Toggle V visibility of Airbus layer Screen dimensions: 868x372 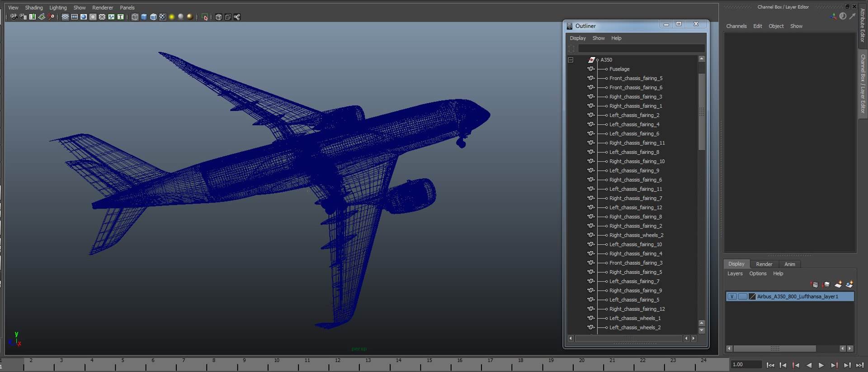click(x=731, y=297)
